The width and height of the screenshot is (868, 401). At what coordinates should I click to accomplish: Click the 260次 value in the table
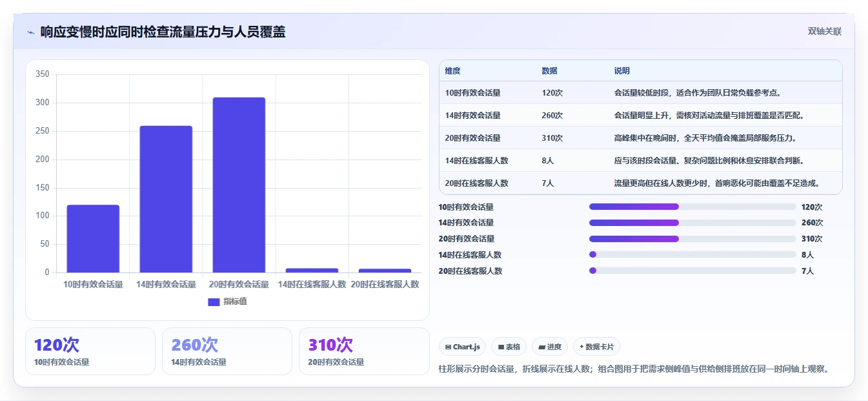(x=552, y=116)
